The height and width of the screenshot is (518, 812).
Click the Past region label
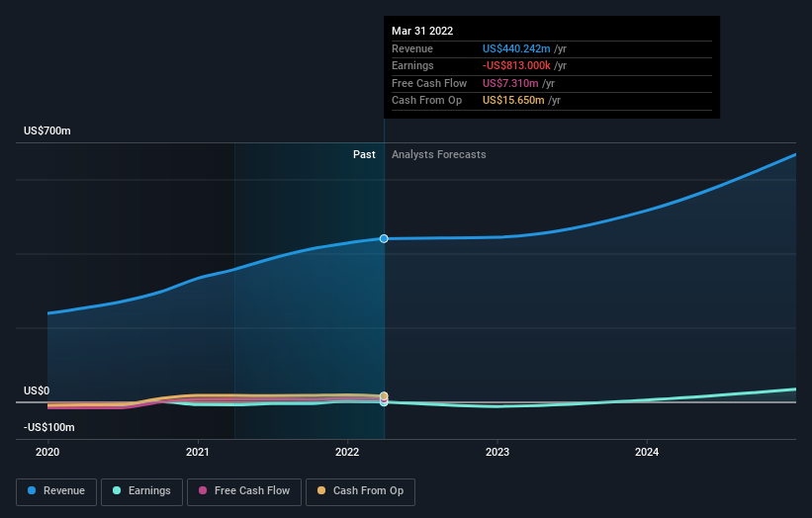pyautogui.click(x=364, y=155)
